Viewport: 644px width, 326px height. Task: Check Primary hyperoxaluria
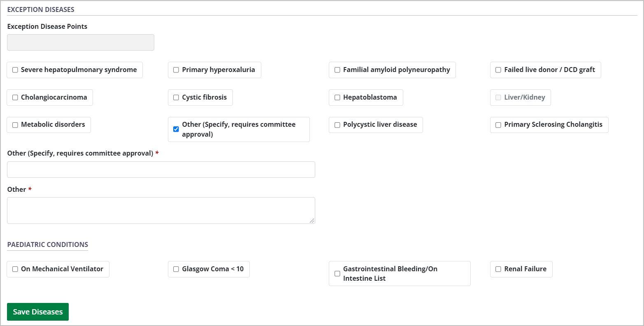(176, 70)
